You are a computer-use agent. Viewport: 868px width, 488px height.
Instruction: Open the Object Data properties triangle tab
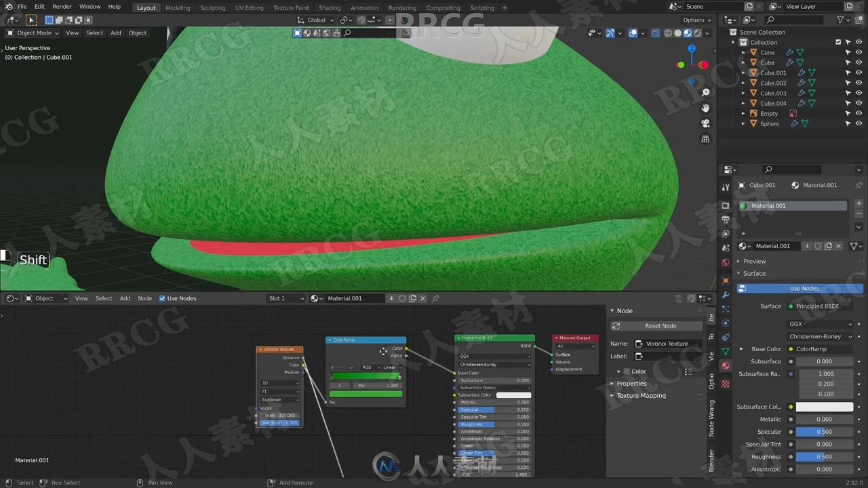click(726, 351)
